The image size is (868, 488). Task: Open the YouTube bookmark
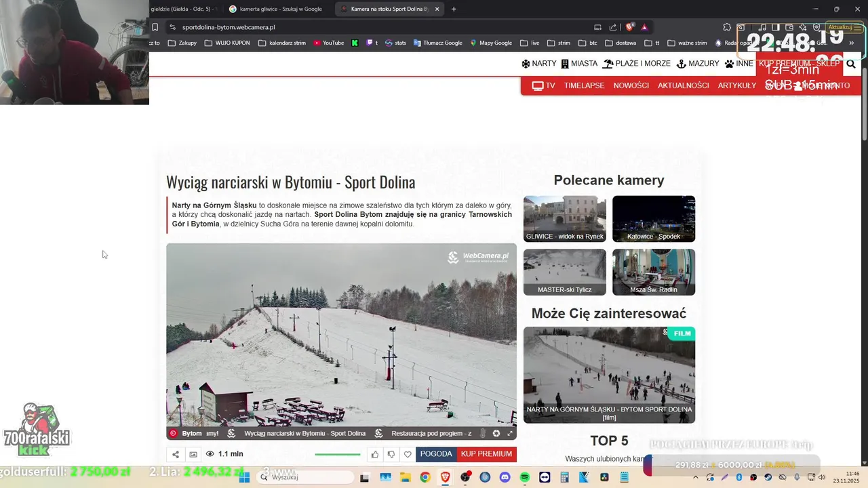point(329,43)
